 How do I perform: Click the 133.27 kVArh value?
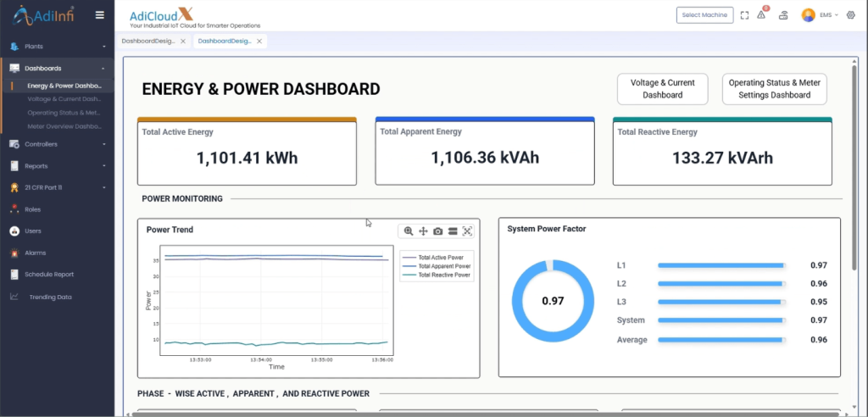(722, 158)
